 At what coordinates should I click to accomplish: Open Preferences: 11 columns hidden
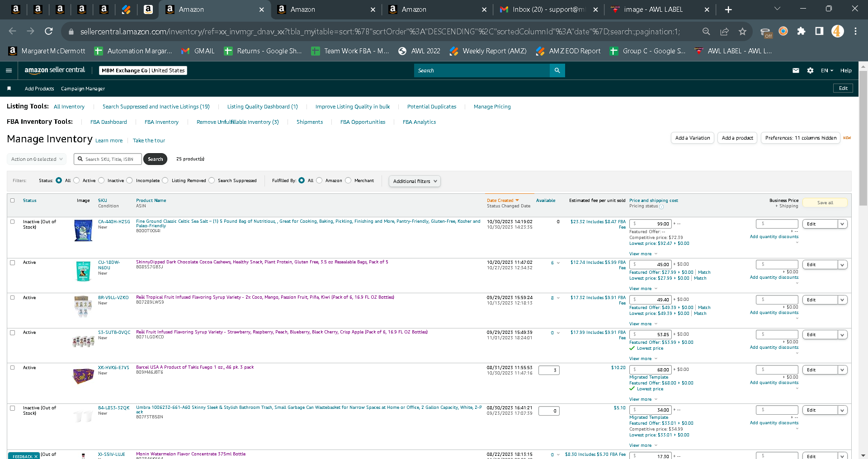pyautogui.click(x=801, y=138)
